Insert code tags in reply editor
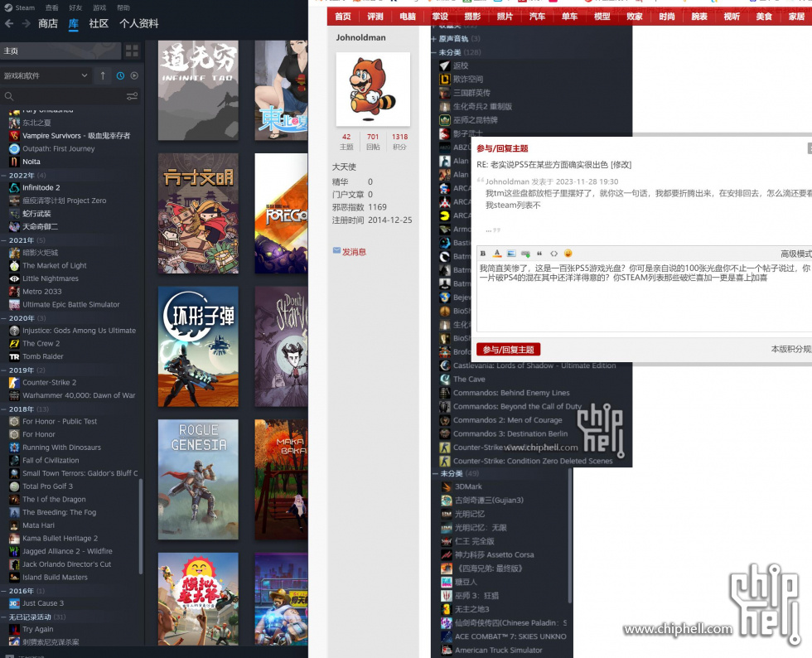 coord(553,254)
